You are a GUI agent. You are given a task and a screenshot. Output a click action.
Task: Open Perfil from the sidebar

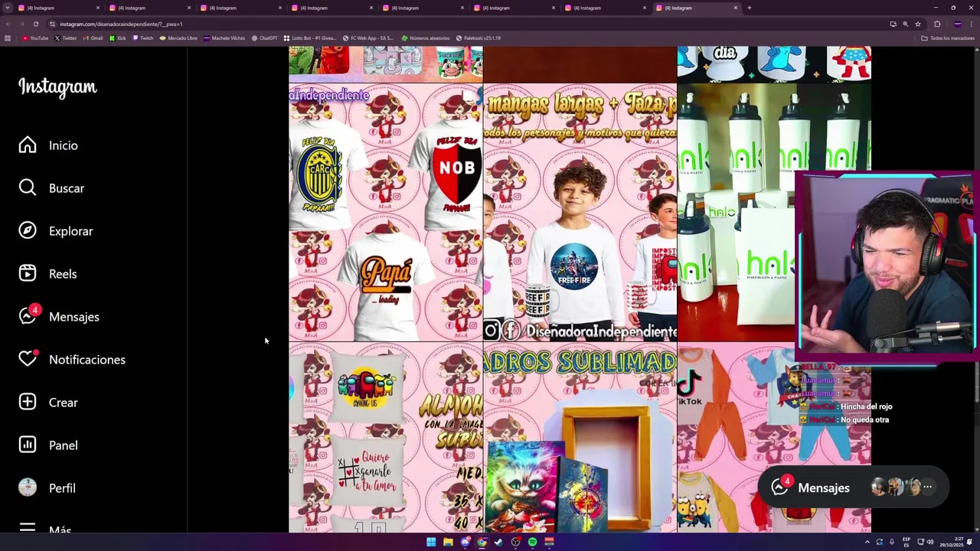point(47,488)
